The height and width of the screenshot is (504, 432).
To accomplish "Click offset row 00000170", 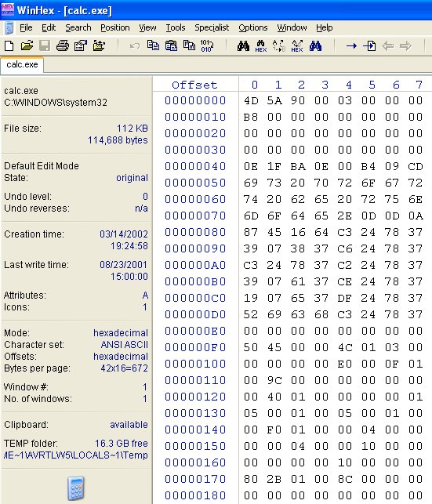I will click(x=195, y=479).
